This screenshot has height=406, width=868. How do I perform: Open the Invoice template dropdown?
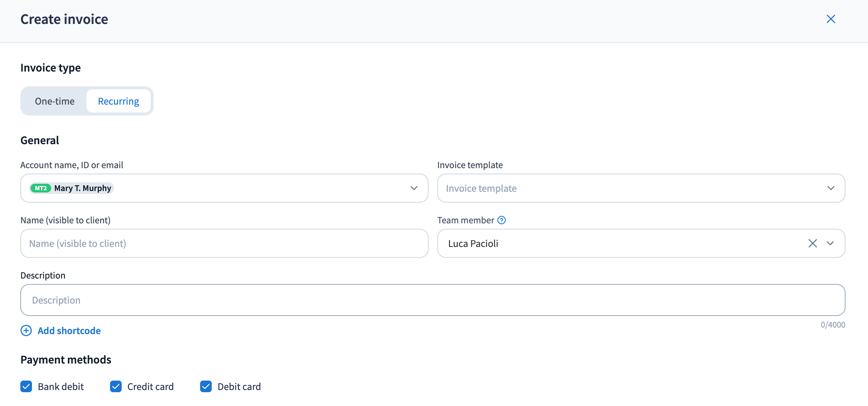(x=641, y=188)
